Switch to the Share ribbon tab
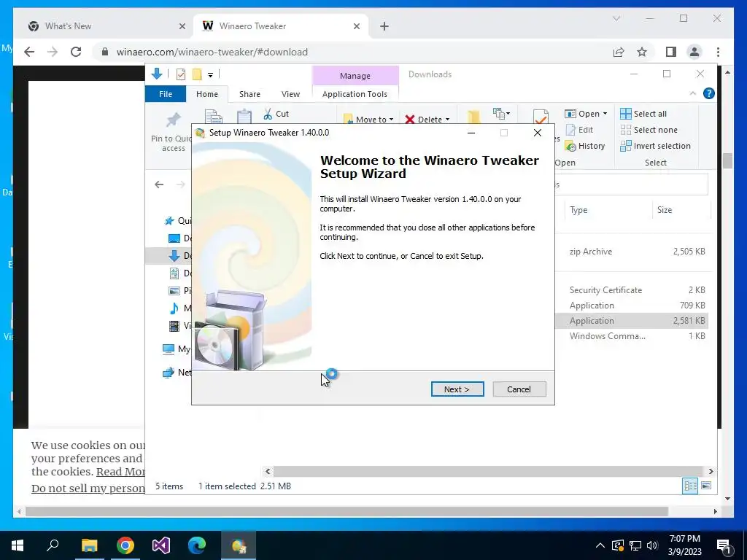 pos(249,94)
